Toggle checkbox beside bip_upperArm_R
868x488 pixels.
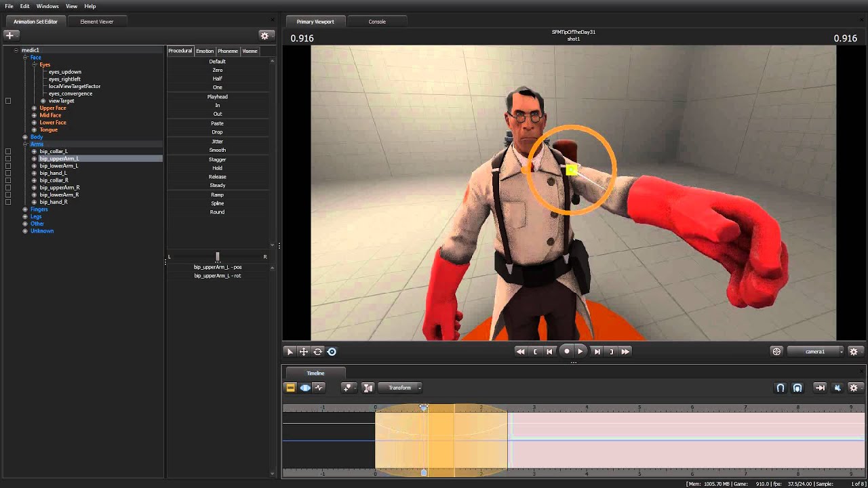(x=8, y=187)
